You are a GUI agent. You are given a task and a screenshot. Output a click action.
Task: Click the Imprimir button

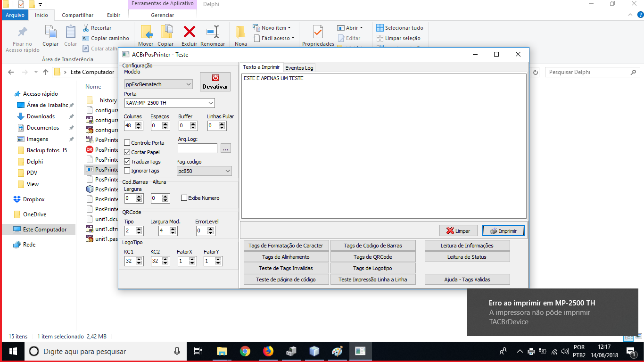pyautogui.click(x=503, y=231)
